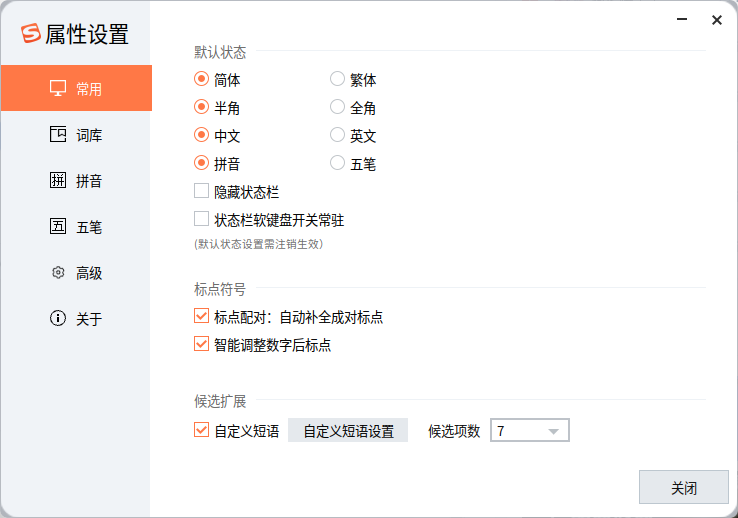The image size is (738, 518).
Task: Open the 自定义短语设置 button
Action: 348,430
